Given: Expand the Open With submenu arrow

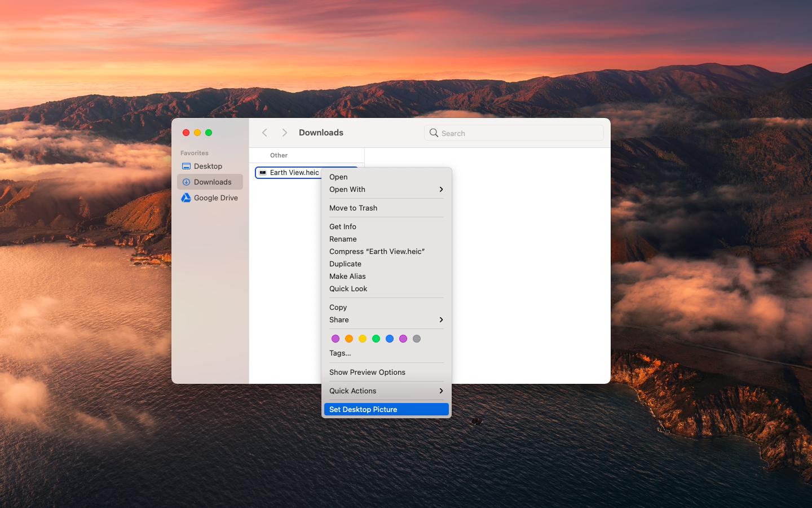Looking at the screenshot, I should (x=441, y=189).
